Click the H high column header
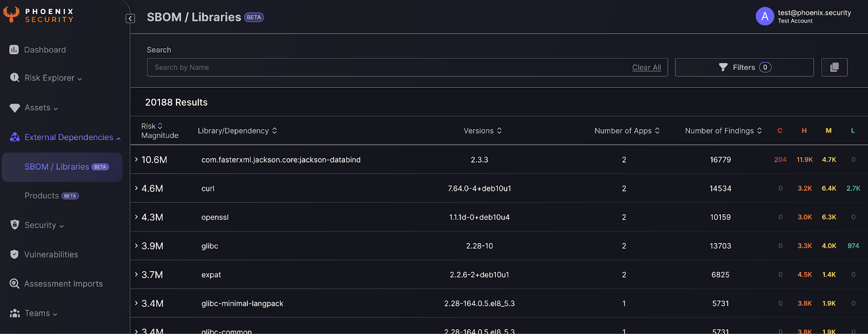 tap(804, 131)
